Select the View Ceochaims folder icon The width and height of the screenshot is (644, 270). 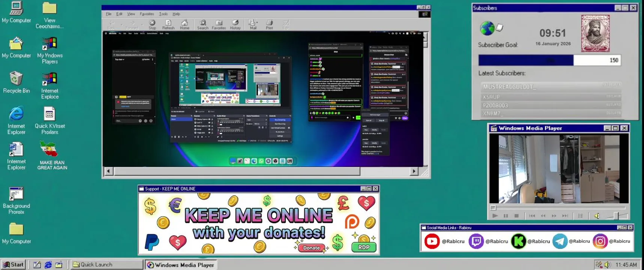point(49,15)
